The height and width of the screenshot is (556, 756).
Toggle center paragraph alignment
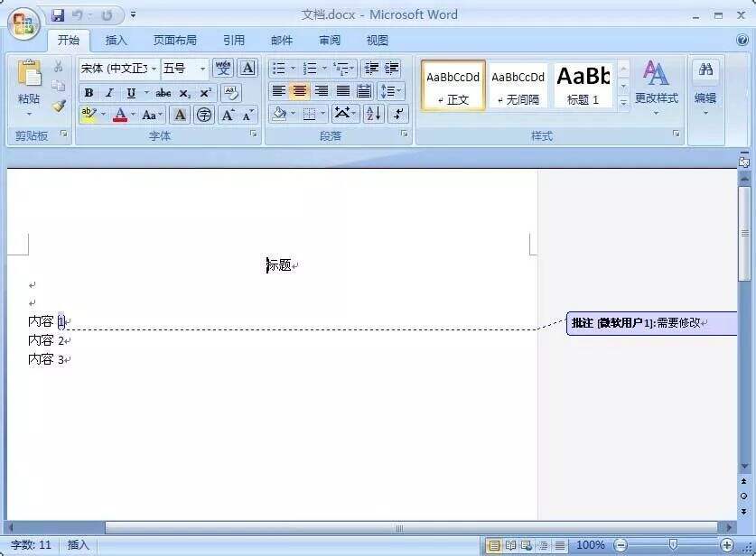coord(299,92)
